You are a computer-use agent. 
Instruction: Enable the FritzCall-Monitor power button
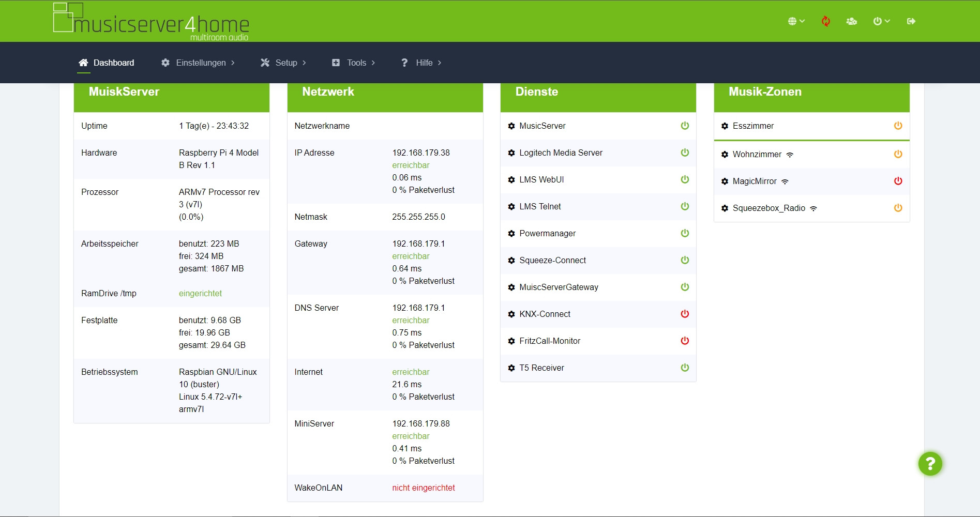(x=685, y=341)
